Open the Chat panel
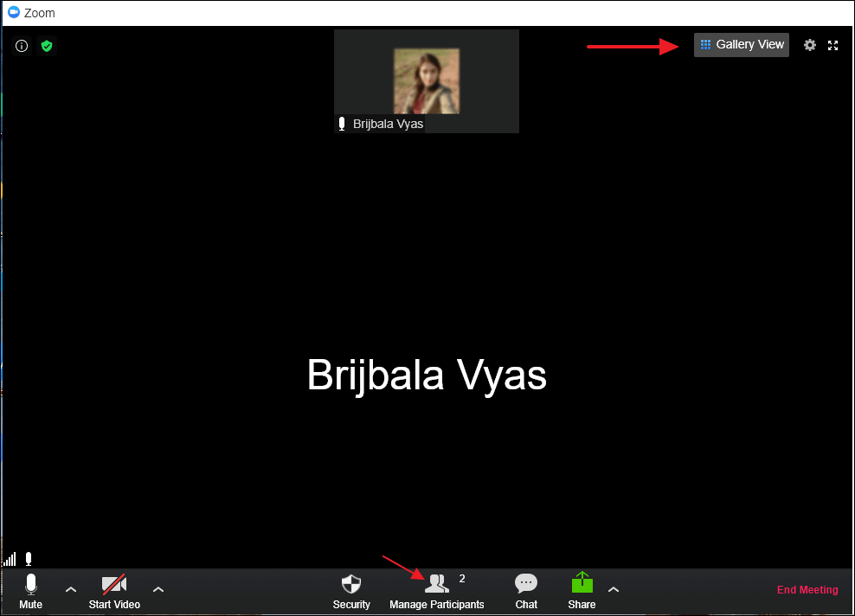The height and width of the screenshot is (616, 855). click(526, 591)
